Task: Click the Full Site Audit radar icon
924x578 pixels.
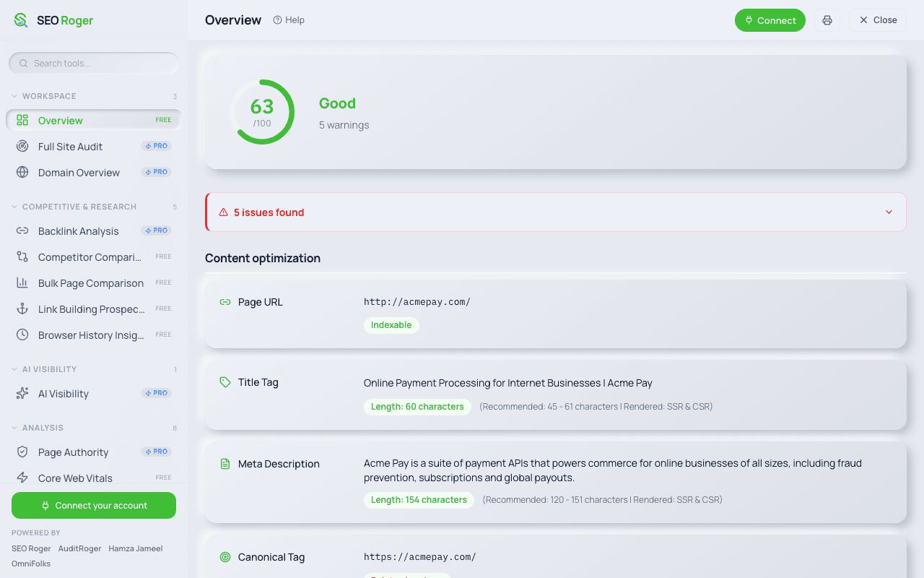Action: click(x=22, y=146)
